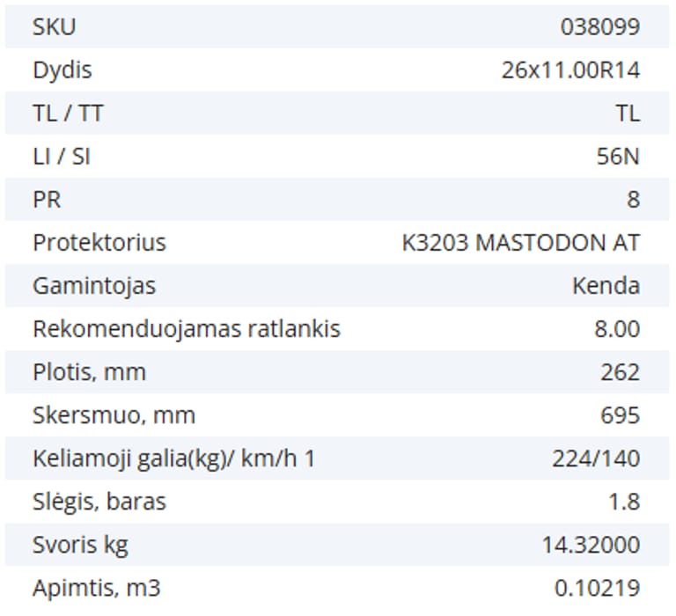This screenshot has height=616, width=676.
Task: Click the Kenda manufacturer value
Action: point(606,286)
